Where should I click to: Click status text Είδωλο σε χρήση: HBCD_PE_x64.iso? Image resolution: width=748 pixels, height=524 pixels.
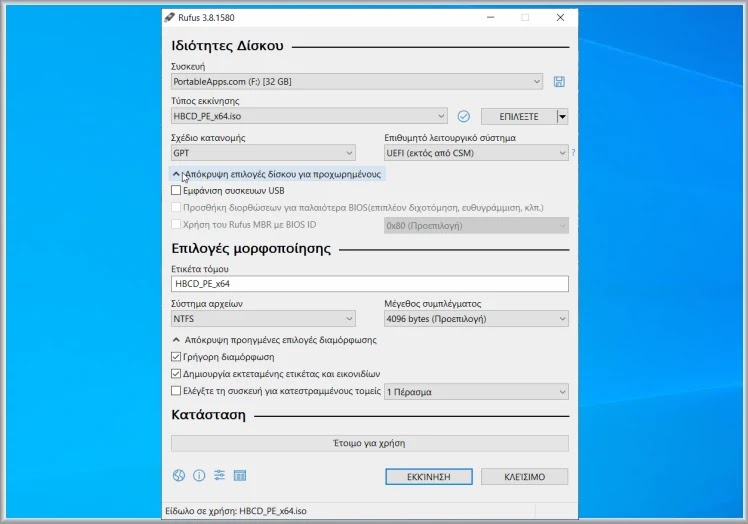[x=236, y=511]
